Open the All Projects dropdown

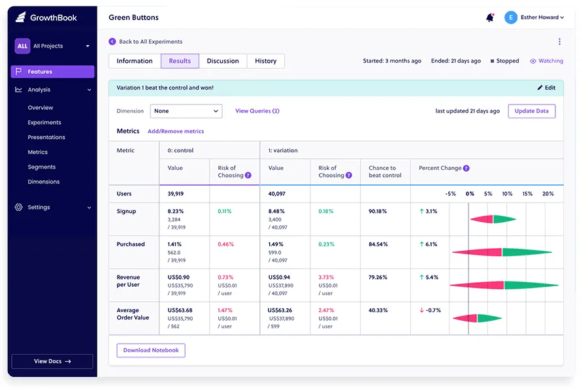pyautogui.click(x=52, y=46)
